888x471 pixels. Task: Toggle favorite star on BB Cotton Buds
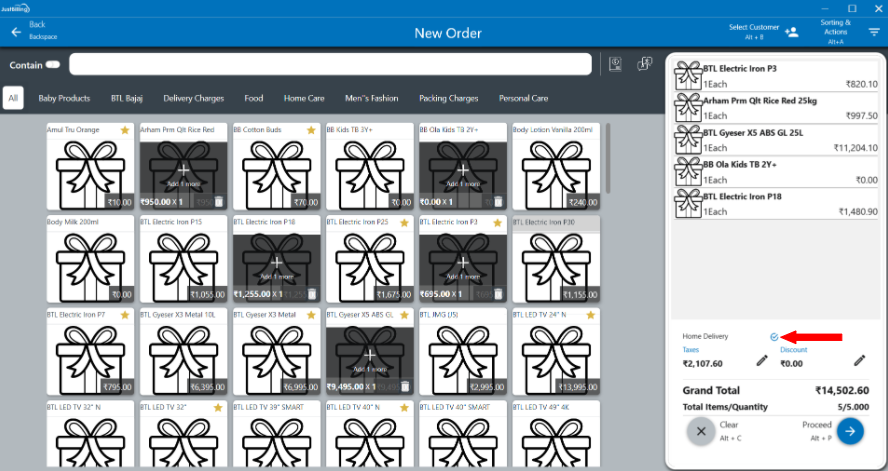(x=311, y=130)
